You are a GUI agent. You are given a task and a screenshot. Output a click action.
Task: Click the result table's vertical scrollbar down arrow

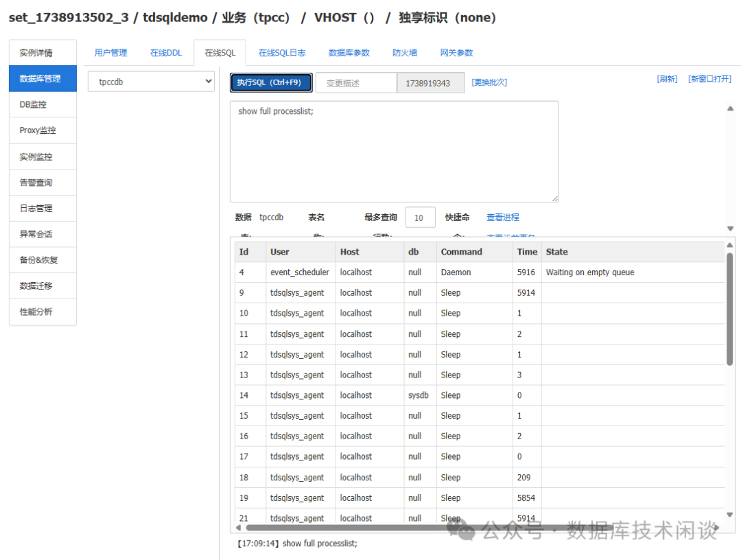click(729, 514)
